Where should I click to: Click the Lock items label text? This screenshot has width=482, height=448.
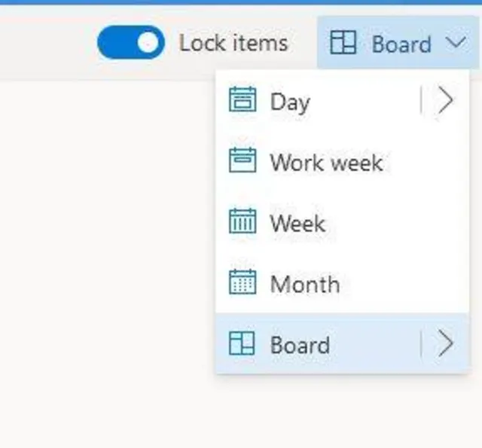233,44
